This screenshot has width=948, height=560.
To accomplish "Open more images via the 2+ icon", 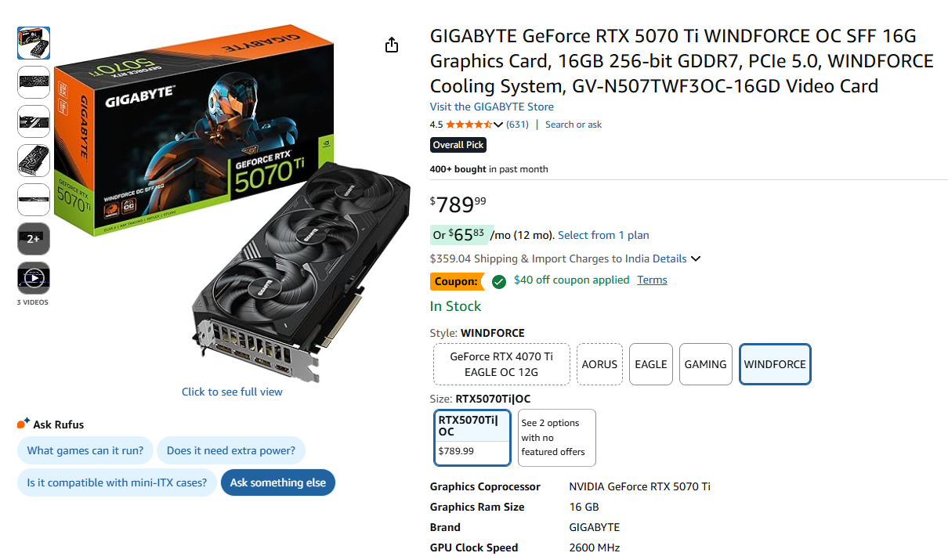I will click(x=33, y=239).
